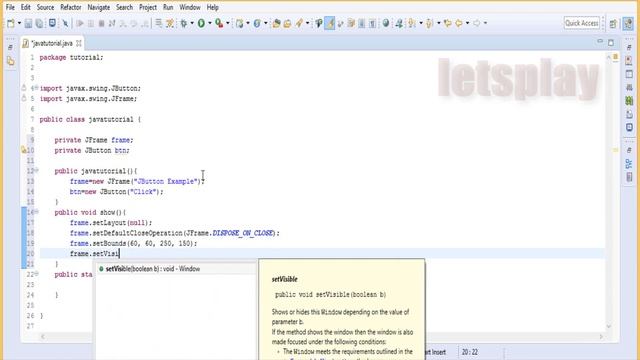Open the New file dropdown arrow
This screenshot has height=360, width=640.
19,23
